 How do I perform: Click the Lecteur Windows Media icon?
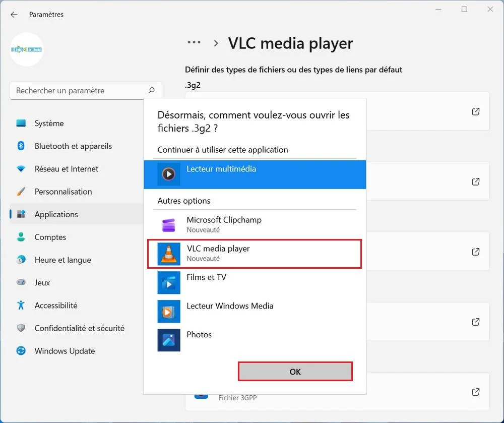[169, 311]
